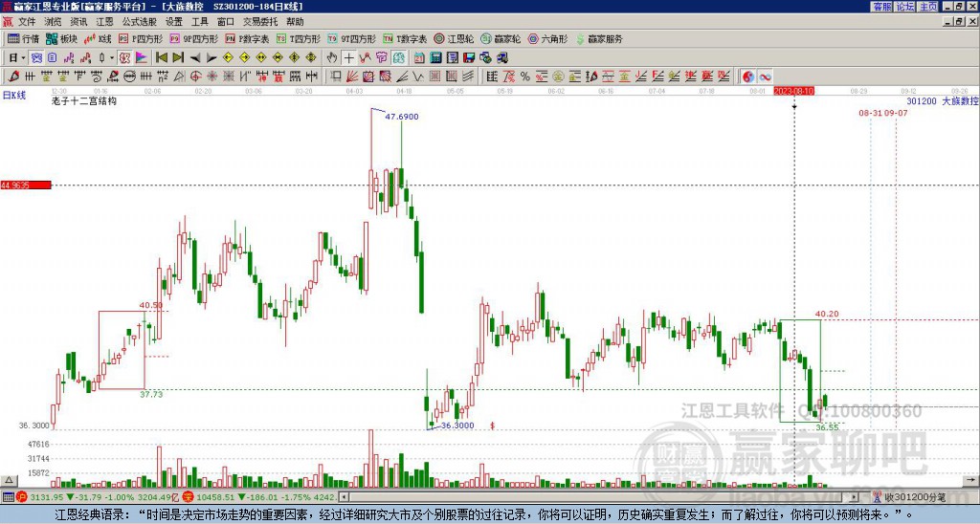Viewport: 980px width, 524px height.
Task: Open the 江恩轮 tool
Action: [455, 38]
